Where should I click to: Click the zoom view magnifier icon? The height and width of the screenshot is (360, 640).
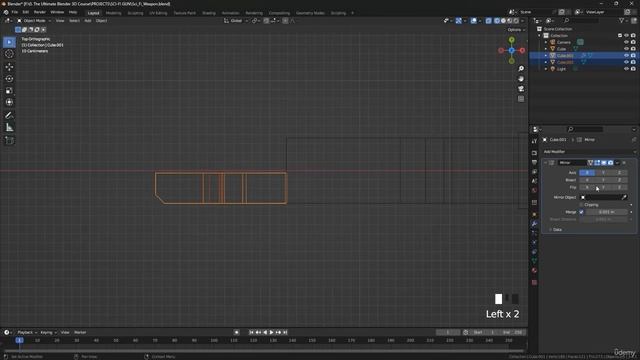[x=521, y=69]
